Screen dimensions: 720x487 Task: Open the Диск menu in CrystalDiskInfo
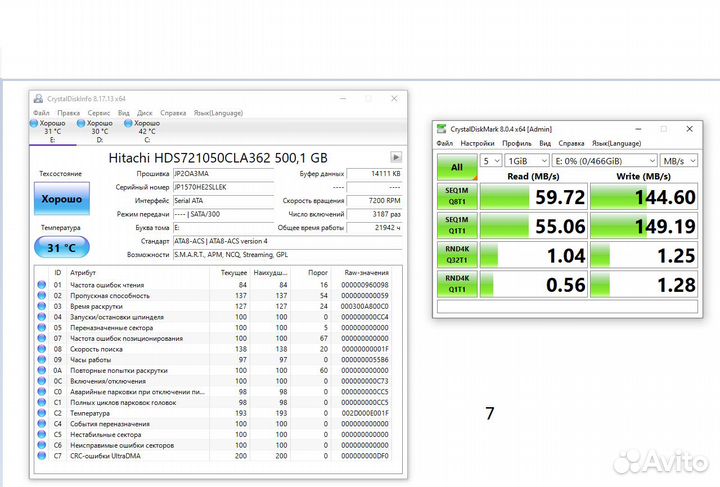click(145, 112)
